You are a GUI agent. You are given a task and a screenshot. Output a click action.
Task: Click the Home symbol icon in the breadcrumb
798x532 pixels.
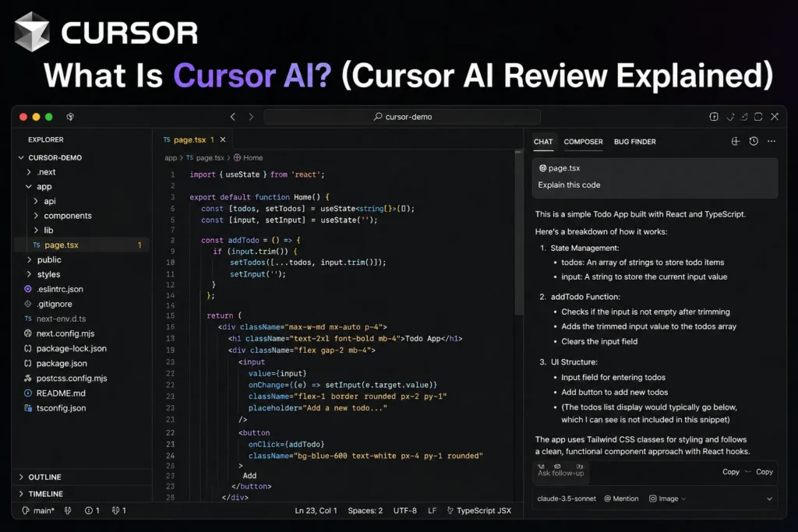coord(237,157)
